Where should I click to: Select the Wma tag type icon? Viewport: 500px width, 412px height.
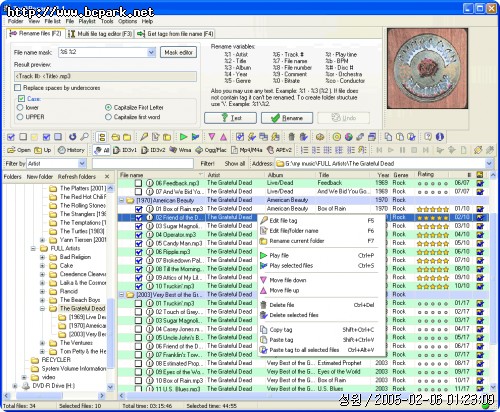180,150
